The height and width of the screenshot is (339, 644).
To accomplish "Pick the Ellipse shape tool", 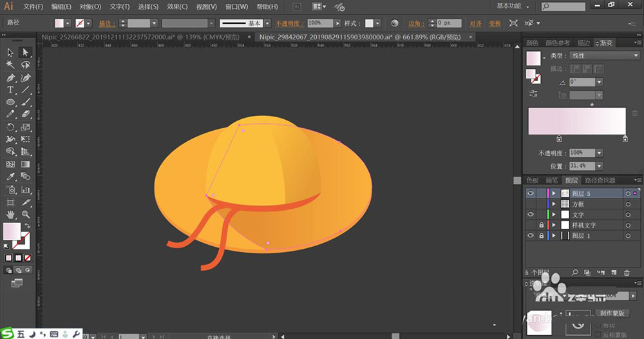I will [11, 102].
